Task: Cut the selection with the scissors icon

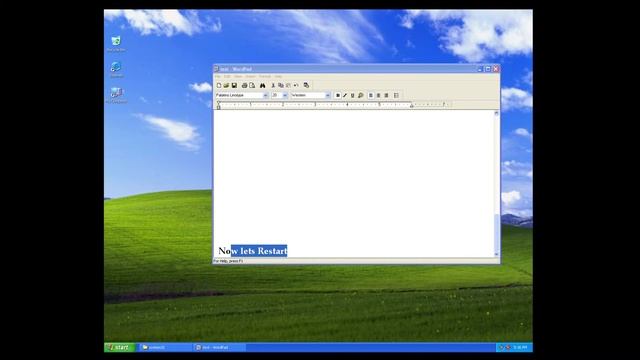Action: coord(273,85)
